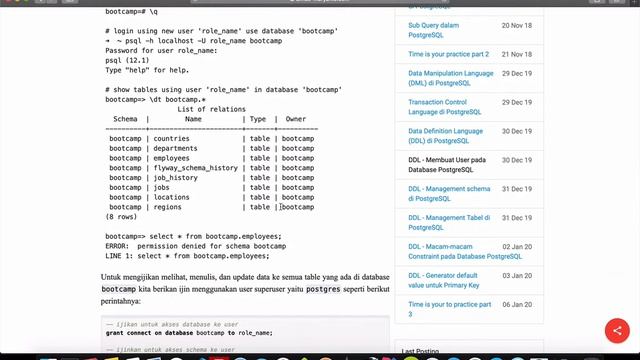640x360 pixels.
Task: Click the red share floating button
Action: [617, 331]
